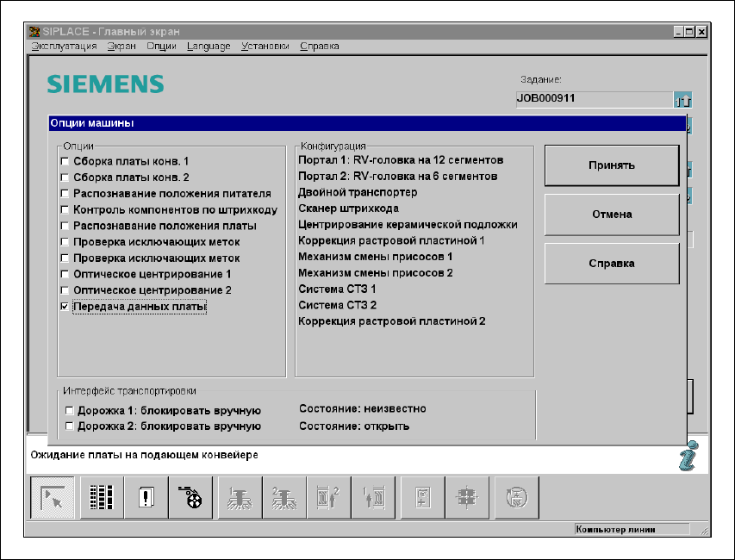Click the Задание field showing JOB000911

point(595,99)
